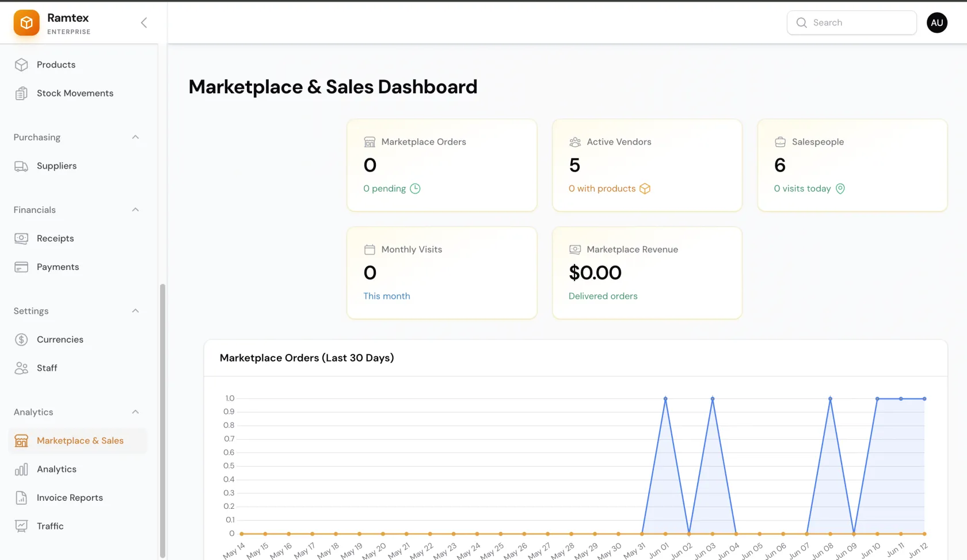Click the magnifier icon in search box
The height and width of the screenshot is (560, 967).
[x=801, y=22]
